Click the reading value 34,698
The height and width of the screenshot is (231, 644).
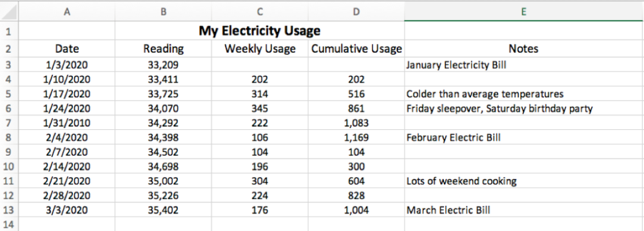[164, 167]
